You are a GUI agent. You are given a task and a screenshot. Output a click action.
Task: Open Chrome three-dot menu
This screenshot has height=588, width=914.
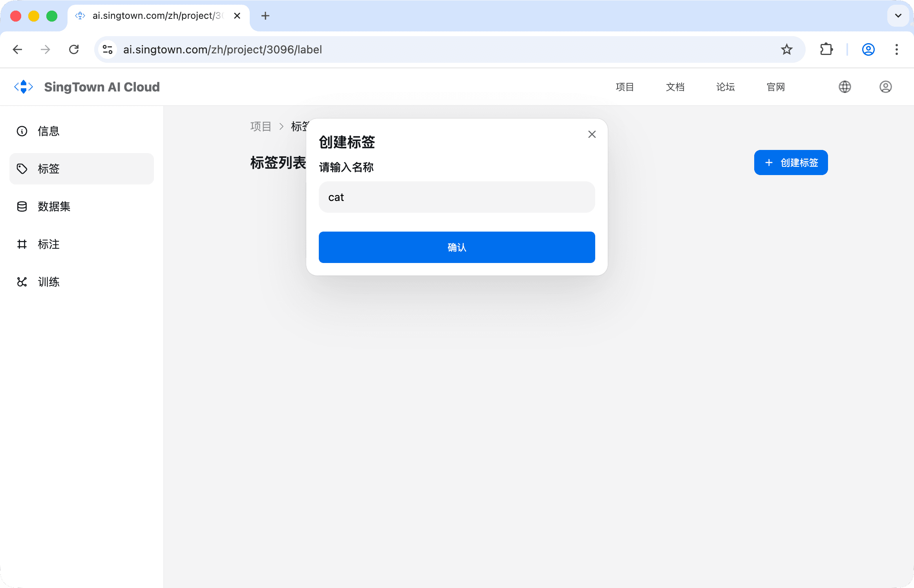[896, 49]
